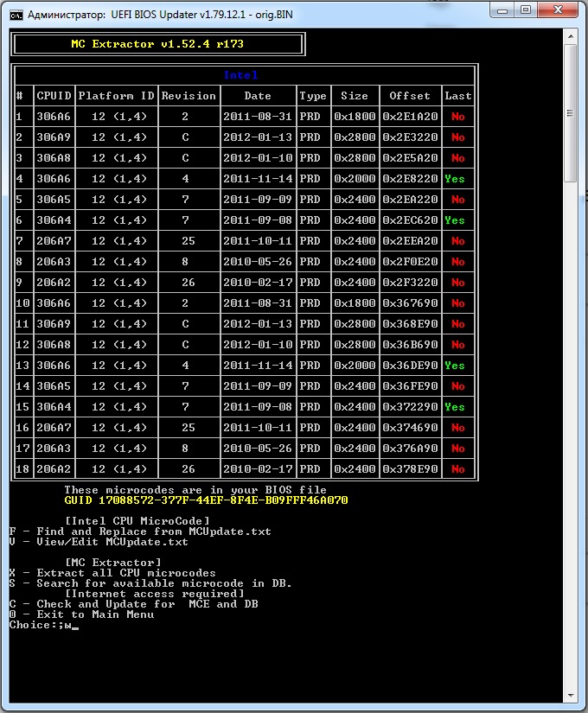Click '[Internet access required]' note
The height and width of the screenshot is (713, 588).
click(154, 594)
